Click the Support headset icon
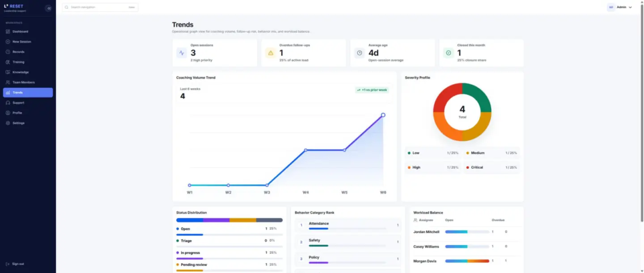 coord(8,103)
